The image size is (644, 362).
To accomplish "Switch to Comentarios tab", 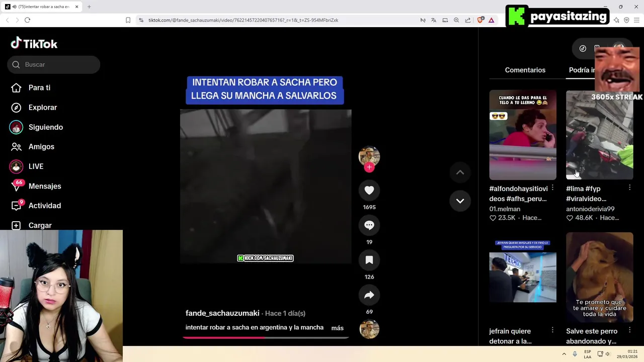I will (525, 70).
